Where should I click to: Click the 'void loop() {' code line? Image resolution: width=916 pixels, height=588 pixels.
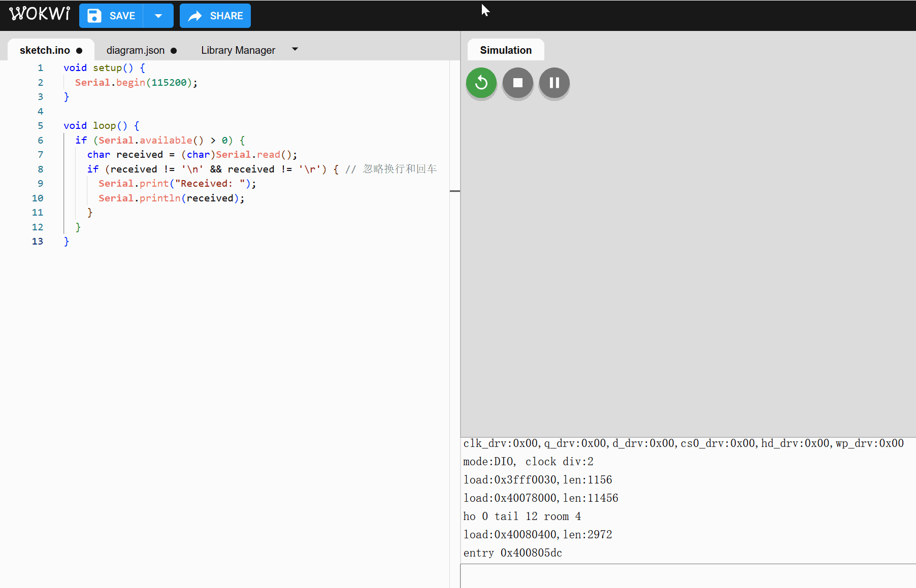[x=101, y=126]
